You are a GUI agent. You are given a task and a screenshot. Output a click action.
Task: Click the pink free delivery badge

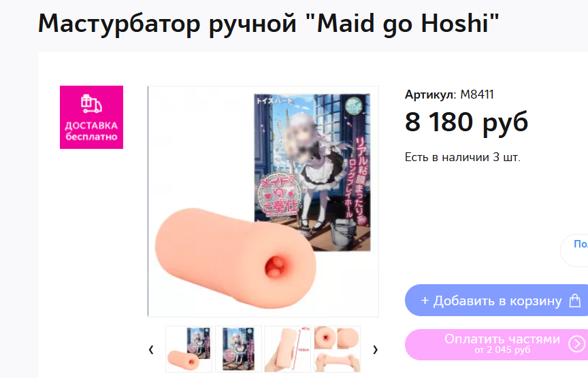[91, 117]
